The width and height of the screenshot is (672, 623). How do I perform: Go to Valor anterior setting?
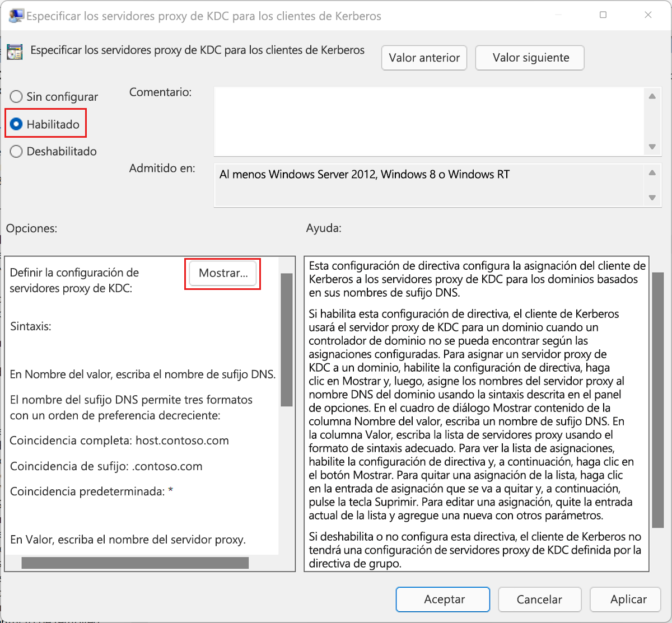coord(424,58)
